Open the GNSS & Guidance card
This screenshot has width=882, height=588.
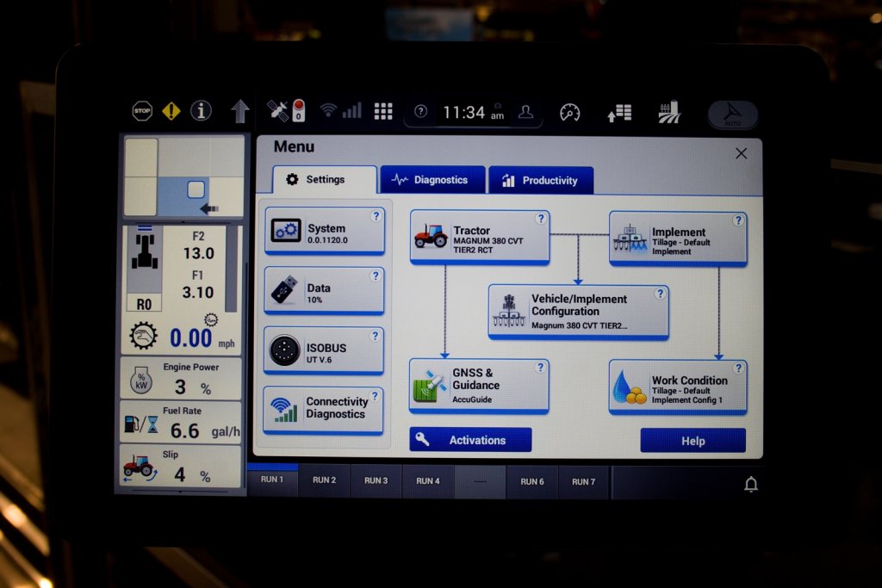479,386
